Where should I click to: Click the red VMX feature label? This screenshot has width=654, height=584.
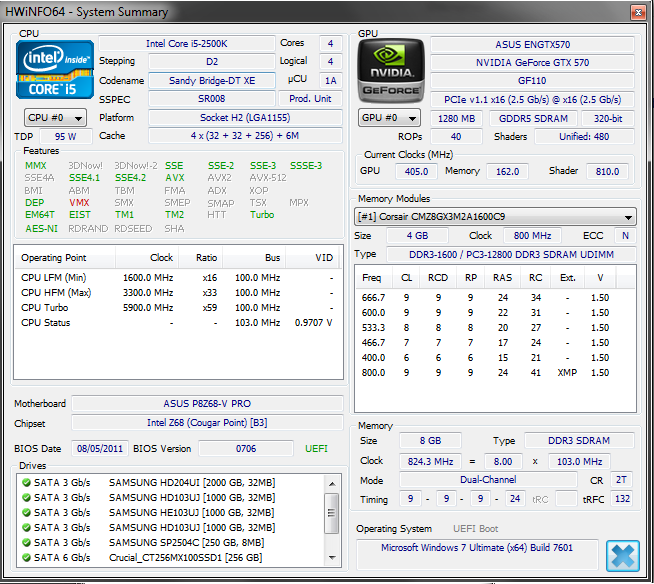click(79, 203)
